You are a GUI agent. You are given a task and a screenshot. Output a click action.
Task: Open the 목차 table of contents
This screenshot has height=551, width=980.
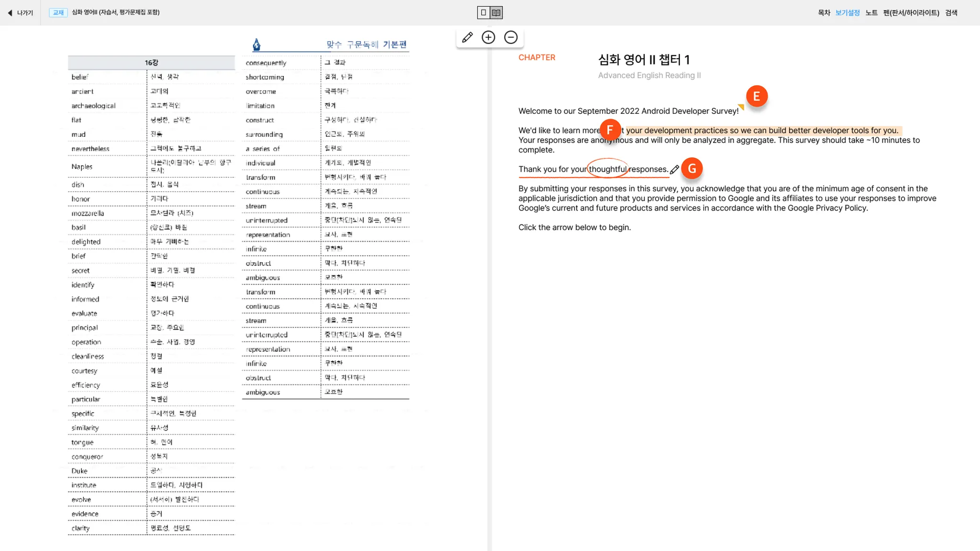tap(824, 13)
